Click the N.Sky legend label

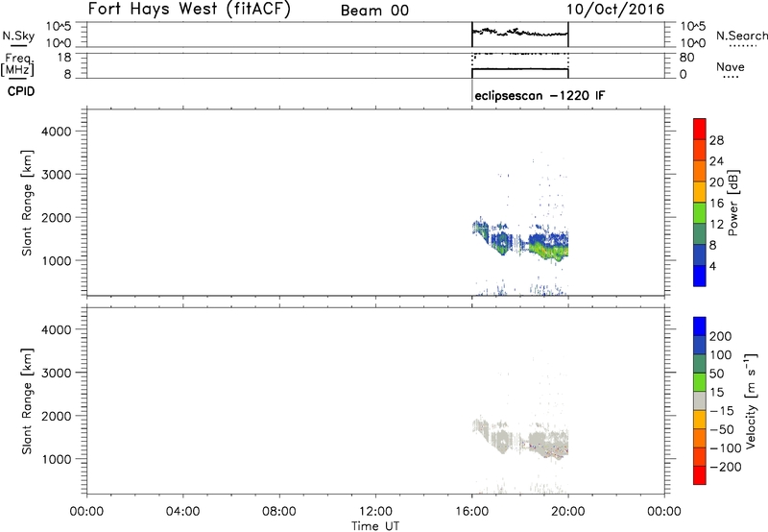pos(18,36)
